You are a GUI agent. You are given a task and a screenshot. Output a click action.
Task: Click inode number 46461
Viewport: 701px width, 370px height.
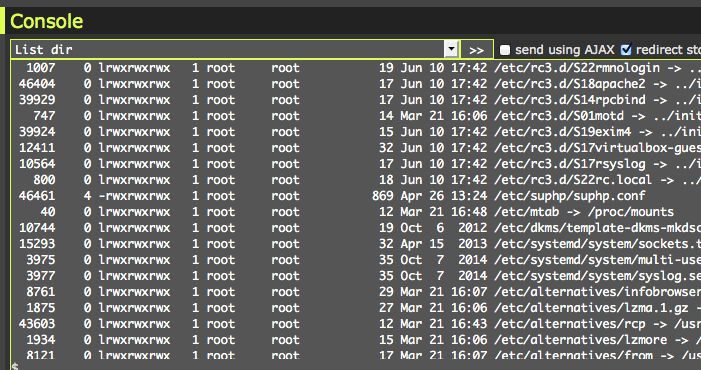click(x=37, y=196)
